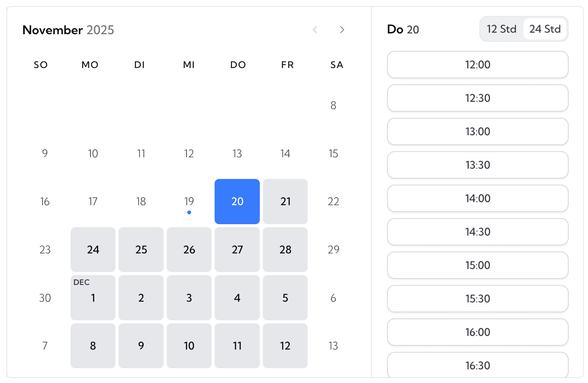Go to previous month arrow
The width and height of the screenshot is (588, 383).
click(315, 30)
